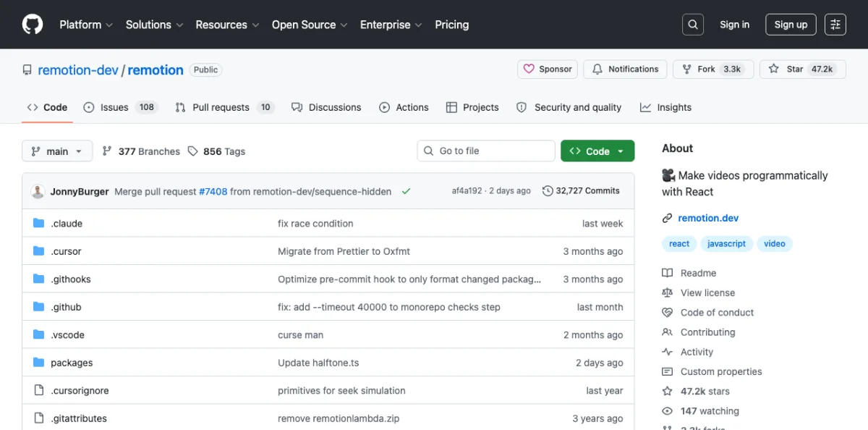Click the search magnifier icon in header
Viewport: 868px width, 430px height.
(693, 25)
